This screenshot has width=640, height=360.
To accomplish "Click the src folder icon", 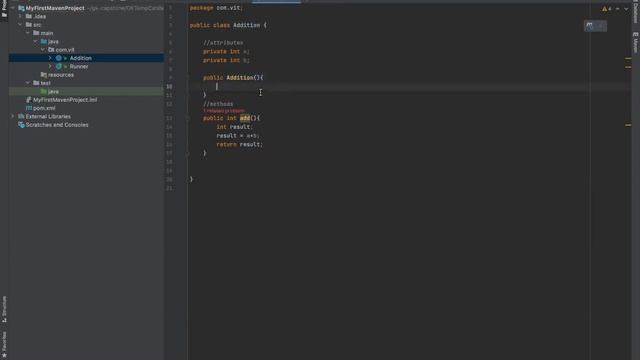I will pyautogui.click(x=29, y=25).
